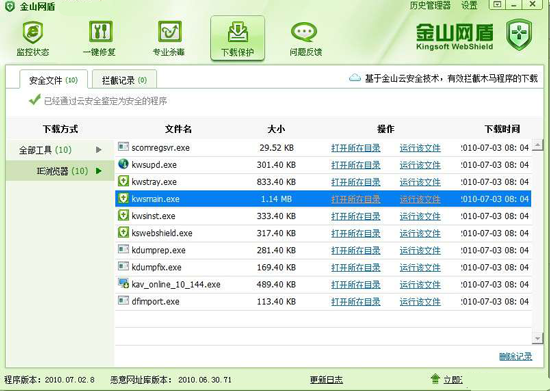Click the 1.14 MB size cell
The height and width of the screenshot is (391, 550).
pos(276,199)
